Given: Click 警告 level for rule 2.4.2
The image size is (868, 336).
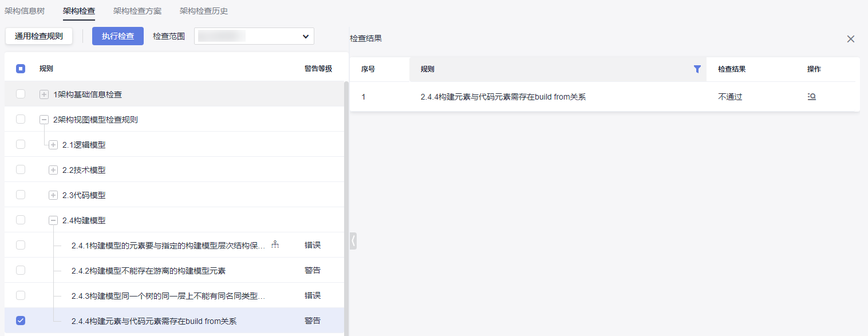Looking at the screenshot, I should 313,270.
